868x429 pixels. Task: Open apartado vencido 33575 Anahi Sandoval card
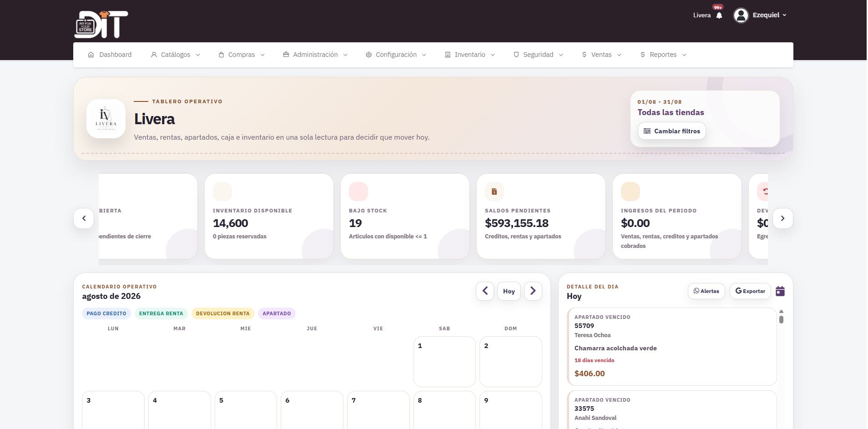[x=672, y=410]
